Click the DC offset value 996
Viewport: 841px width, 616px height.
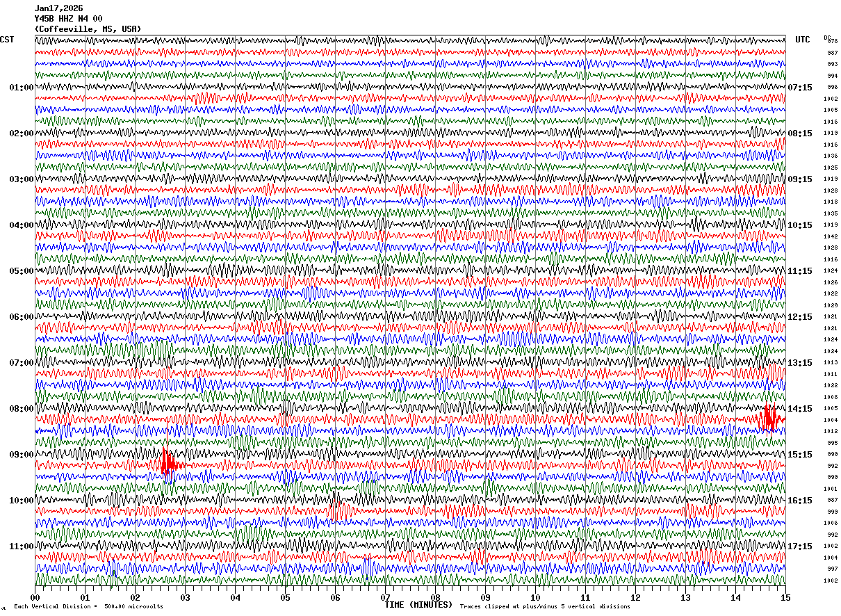coord(833,88)
